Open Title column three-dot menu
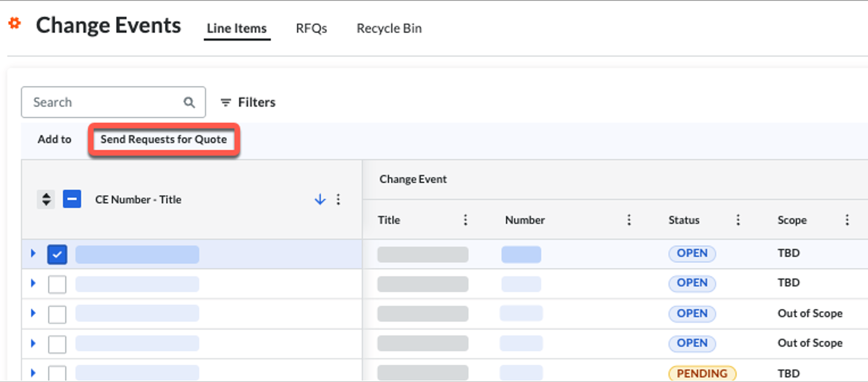This screenshot has height=382, width=868. (465, 220)
